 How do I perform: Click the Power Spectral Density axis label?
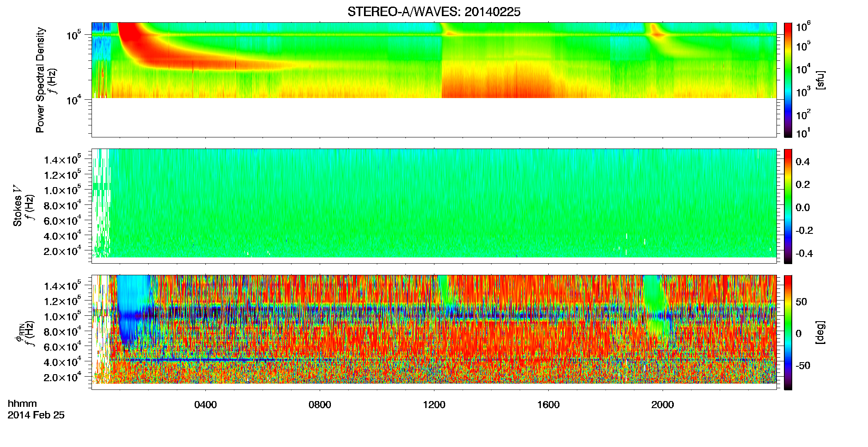(x=40, y=80)
